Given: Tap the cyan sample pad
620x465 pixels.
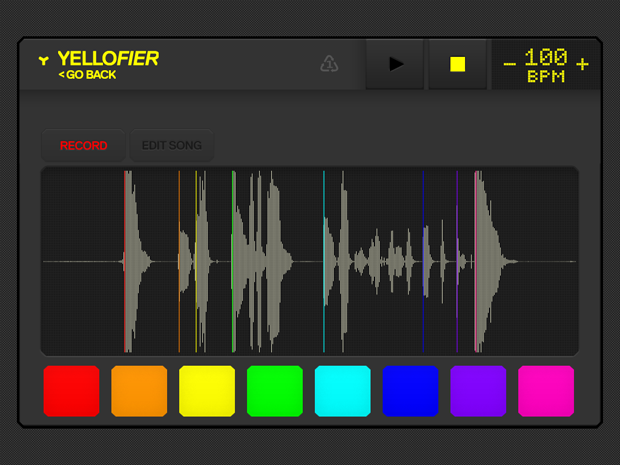Looking at the screenshot, I should pyautogui.click(x=342, y=391).
